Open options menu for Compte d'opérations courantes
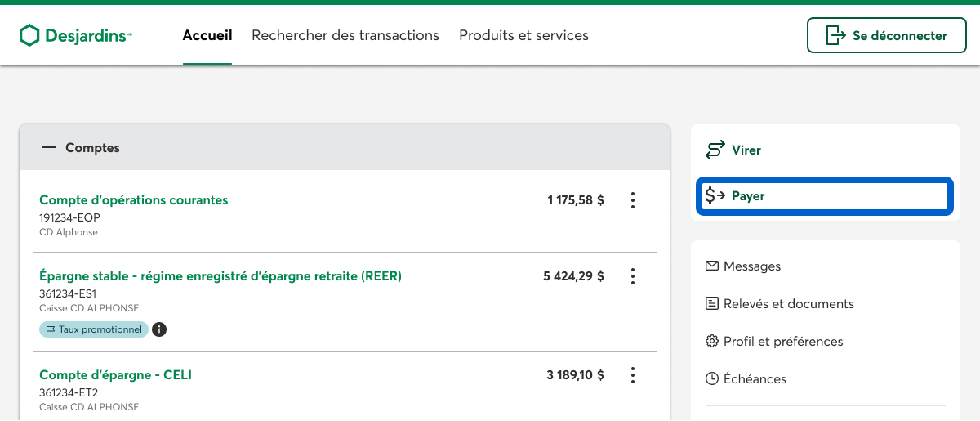 click(632, 200)
